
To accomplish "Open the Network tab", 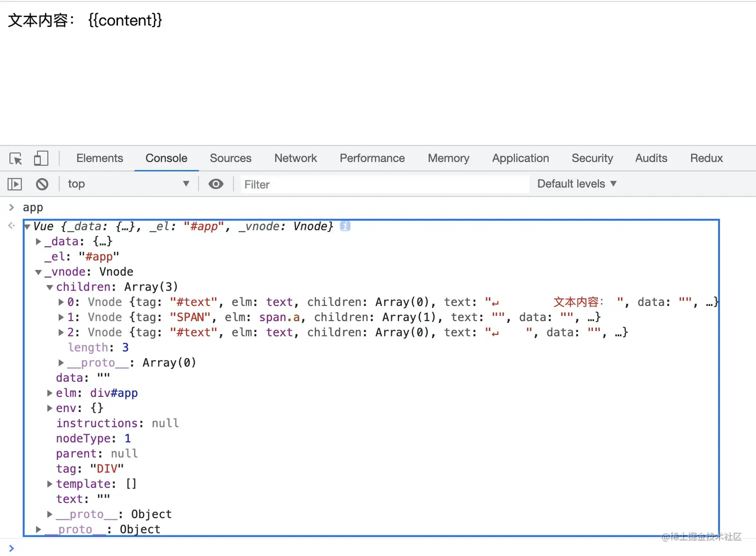I will (x=295, y=158).
